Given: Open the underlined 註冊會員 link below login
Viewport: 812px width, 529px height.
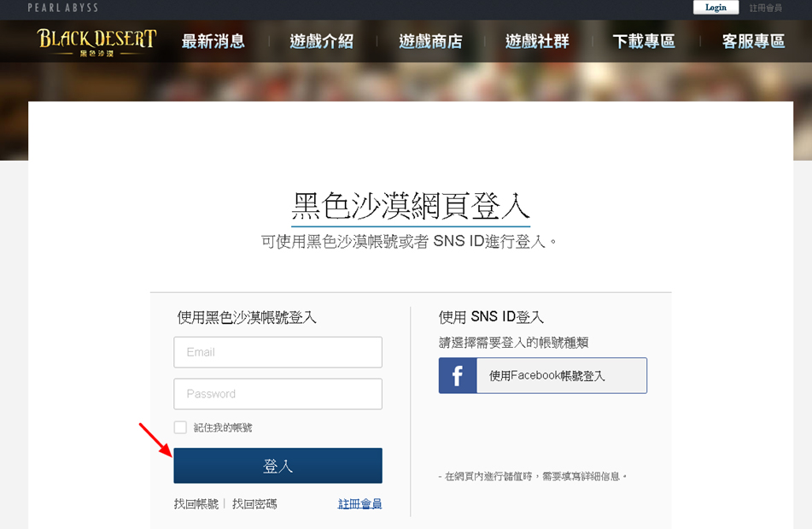Looking at the screenshot, I should tap(359, 504).
